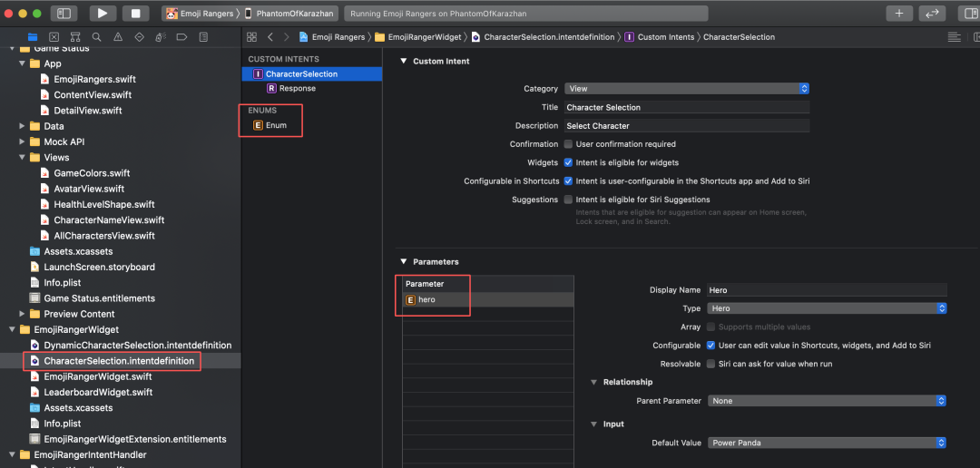Image resolution: width=980 pixels, height=468 pixels.
Task: Click the Run (play) button
Action: 102,14
